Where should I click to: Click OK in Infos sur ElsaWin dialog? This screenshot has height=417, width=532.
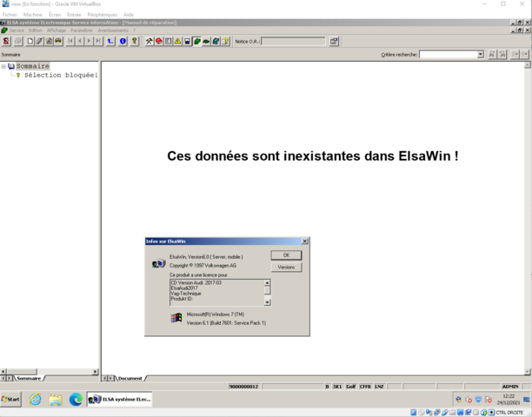pos(286,255)
